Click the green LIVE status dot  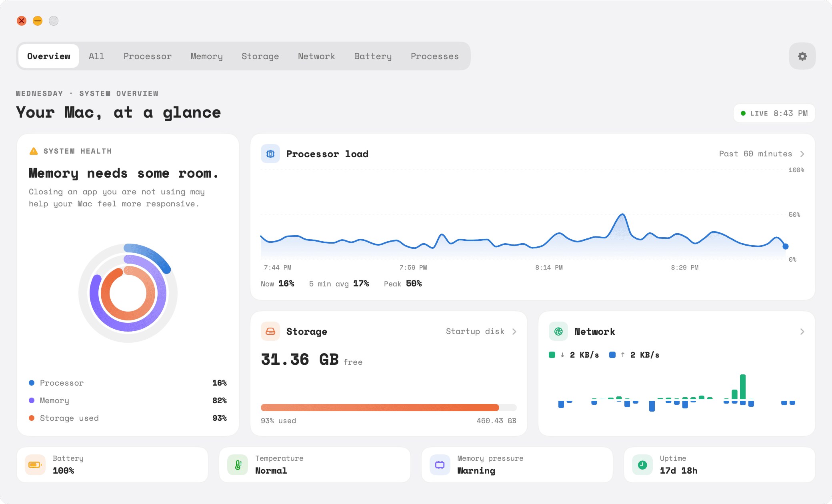click(x=743, y=113)
